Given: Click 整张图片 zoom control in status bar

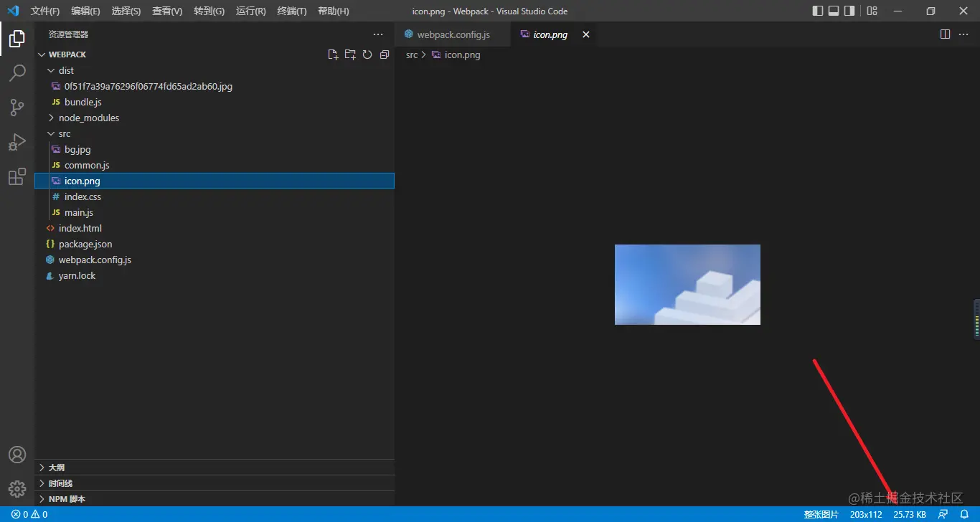Looking at the screenshot, I should pos(821,514).
